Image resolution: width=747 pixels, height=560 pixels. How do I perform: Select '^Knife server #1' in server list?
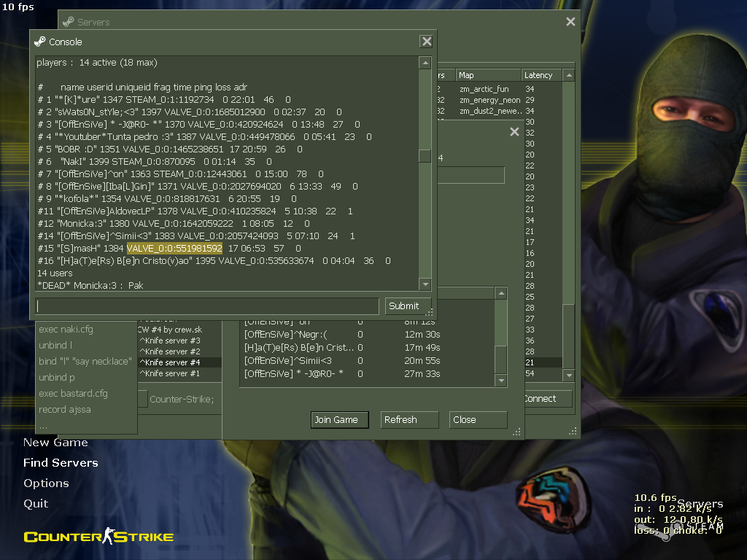click(x=179, y=373)
